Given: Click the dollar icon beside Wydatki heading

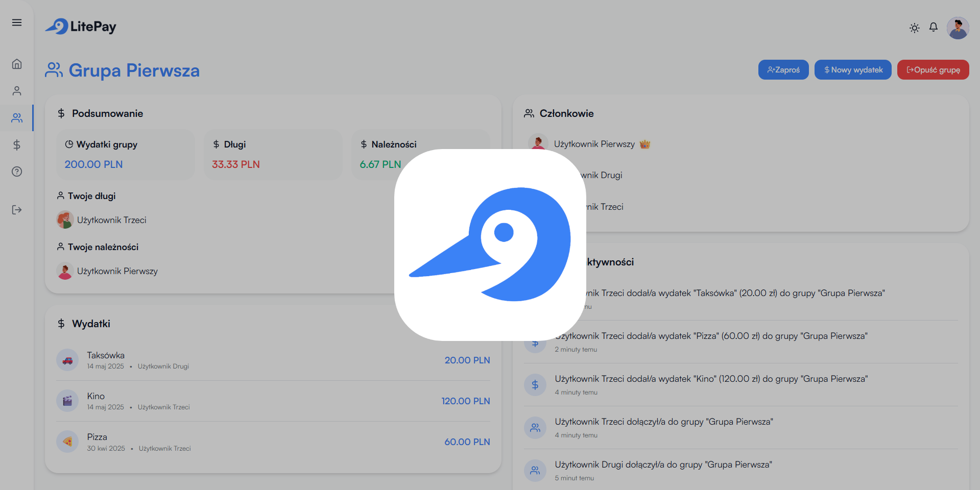Looking at the screenshot, I should (61, 324).
